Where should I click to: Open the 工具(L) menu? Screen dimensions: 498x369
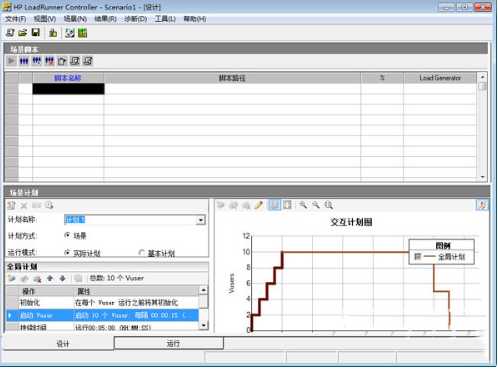click(165, 19)
